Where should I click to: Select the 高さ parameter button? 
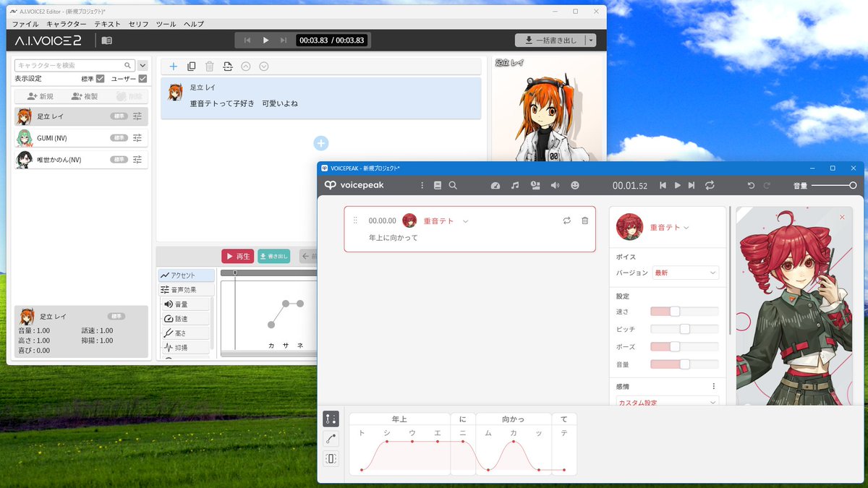(x=185, y=333)
